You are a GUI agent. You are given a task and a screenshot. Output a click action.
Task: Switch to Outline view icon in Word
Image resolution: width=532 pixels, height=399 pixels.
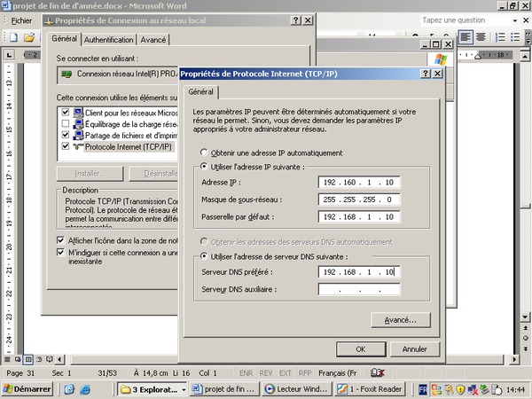tap(39, 359)
